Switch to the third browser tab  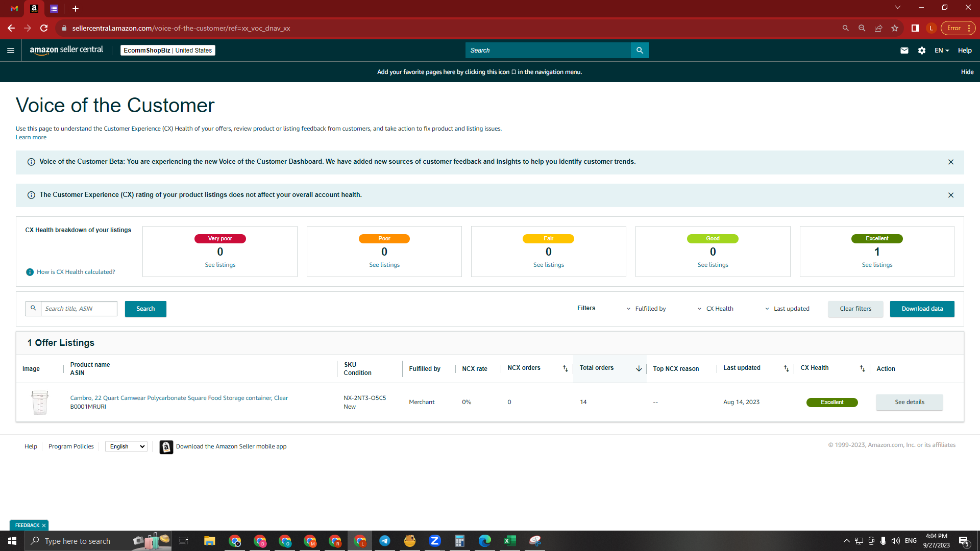click(x=54, y=9)
